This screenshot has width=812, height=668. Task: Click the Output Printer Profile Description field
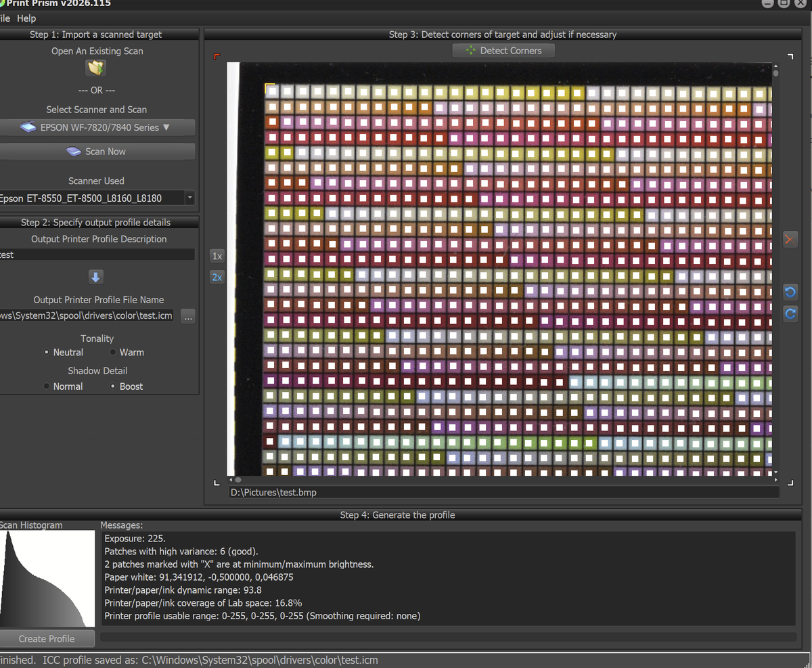[96, 255]
